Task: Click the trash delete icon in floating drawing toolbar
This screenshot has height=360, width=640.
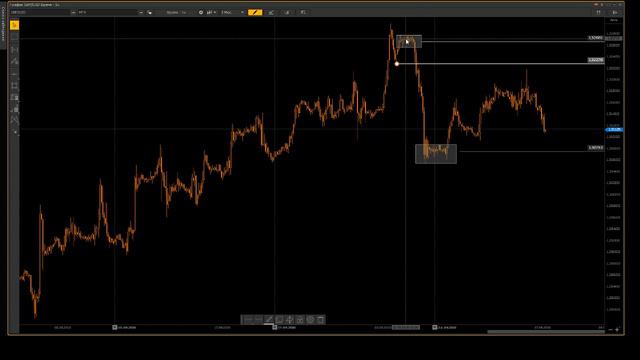Action: (x=321, y=320)
